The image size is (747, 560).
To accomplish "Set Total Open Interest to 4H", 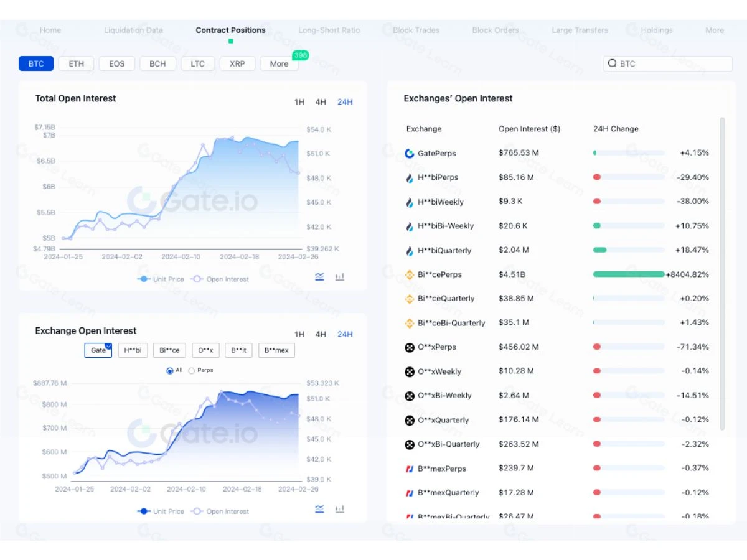I will [x=321, y=102].
